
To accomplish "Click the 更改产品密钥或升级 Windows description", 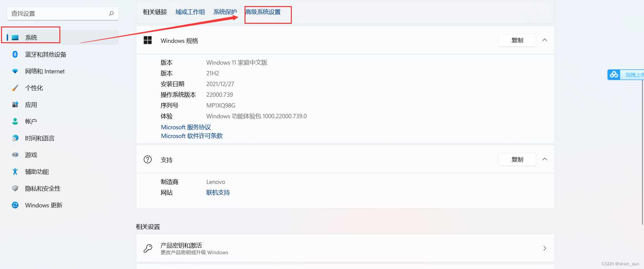I will tap(195, 253).
